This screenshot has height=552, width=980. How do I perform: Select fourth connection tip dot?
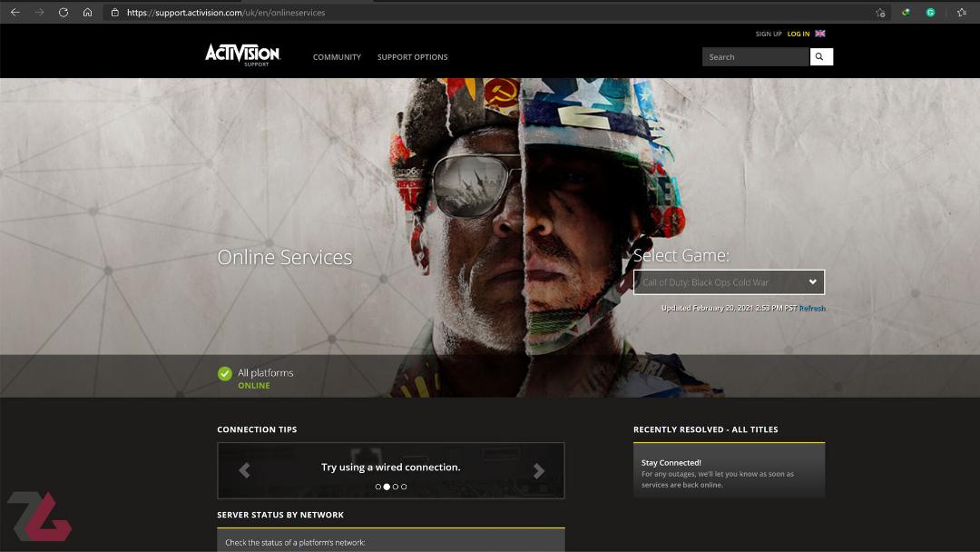(404, 487)
